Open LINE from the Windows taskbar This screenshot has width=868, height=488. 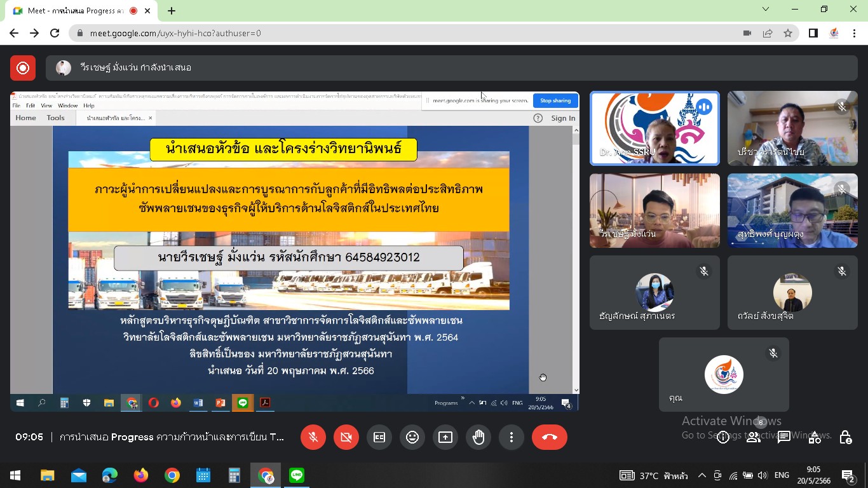tap(297, 475)
